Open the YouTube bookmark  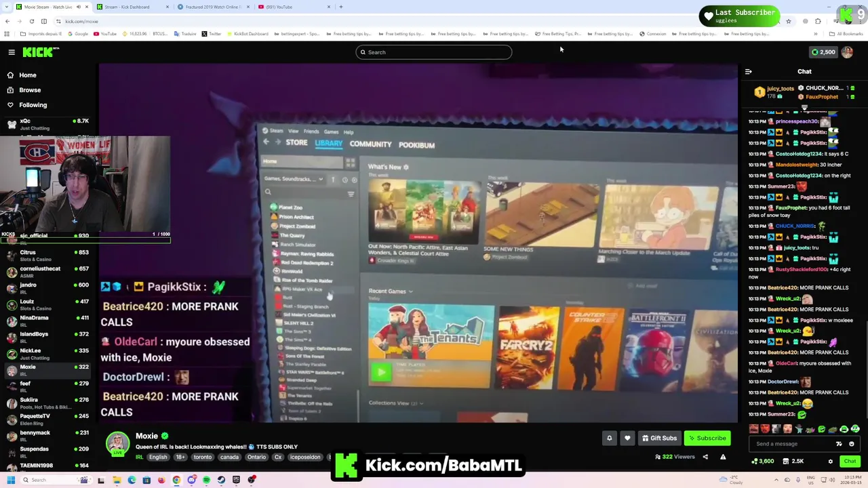104,34
